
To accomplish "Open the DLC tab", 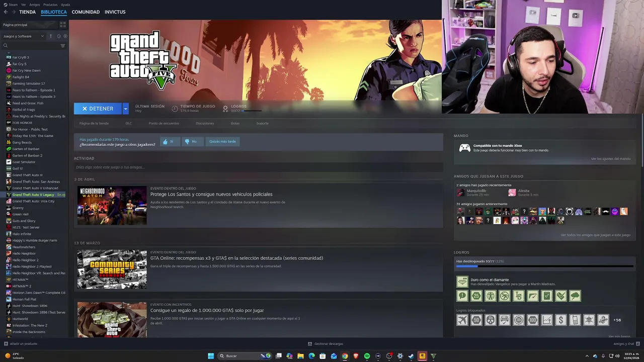I will [x=129, y=123].
